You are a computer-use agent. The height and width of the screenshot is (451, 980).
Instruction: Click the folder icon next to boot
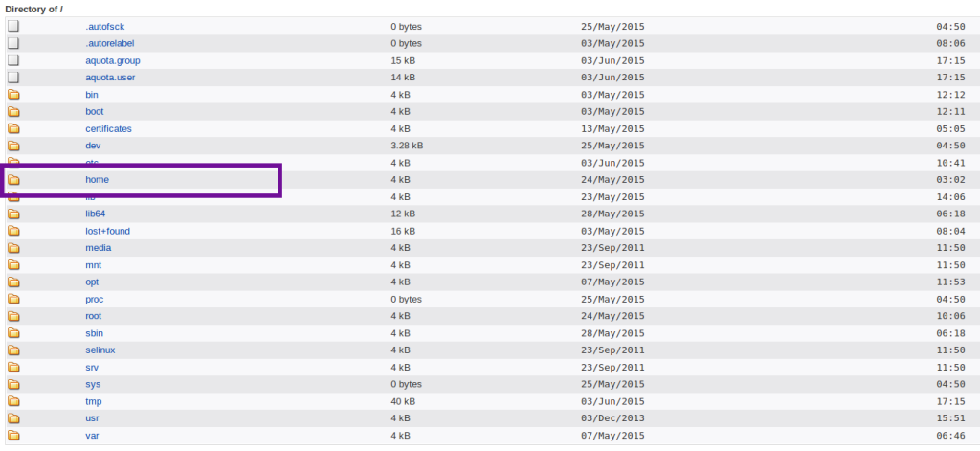click(13, 112)
